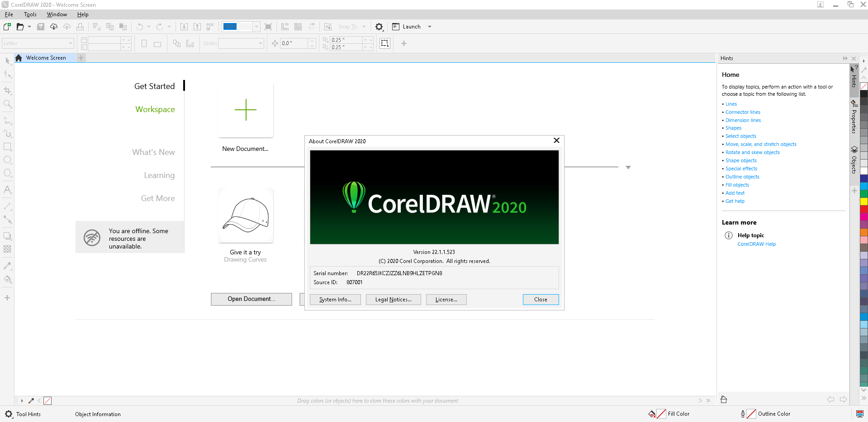Open the Units dropdown
This screenshot has width=868, height=422.
tap(261, 43)
